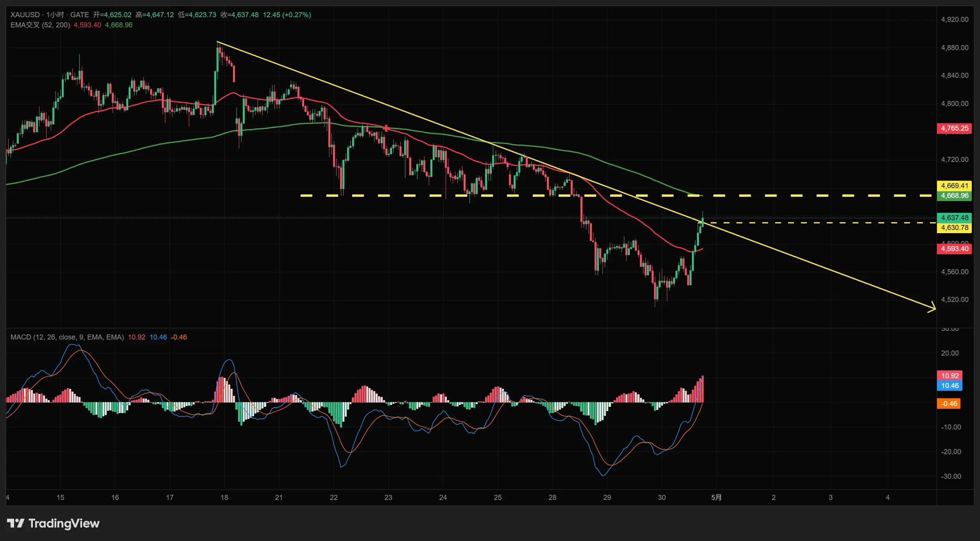Click the red 4,765.25 price label

(954, 128)
